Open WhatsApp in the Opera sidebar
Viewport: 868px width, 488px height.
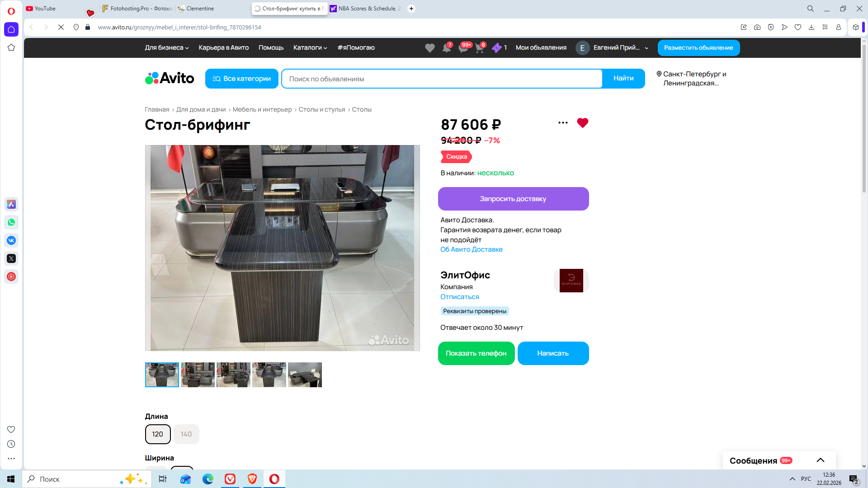[11, 222]
